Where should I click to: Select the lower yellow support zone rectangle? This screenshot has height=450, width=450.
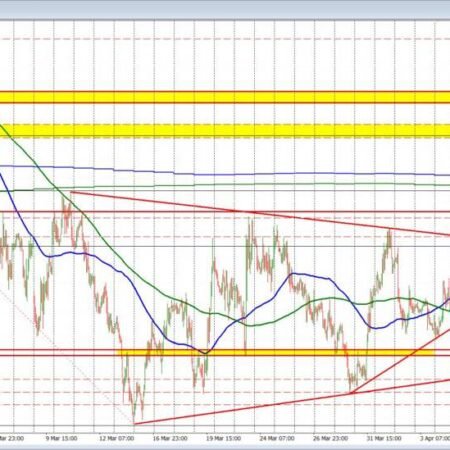point(275,352)
